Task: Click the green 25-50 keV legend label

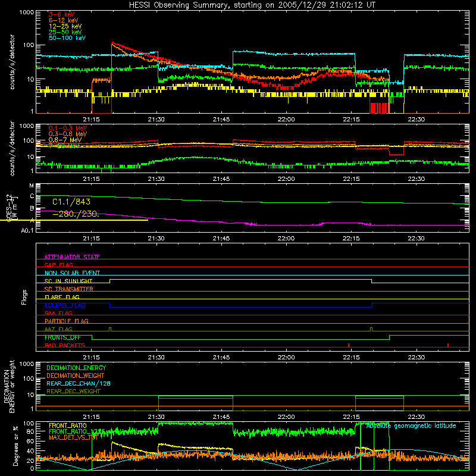Action: pyautogui.click(x=65, y=32)
